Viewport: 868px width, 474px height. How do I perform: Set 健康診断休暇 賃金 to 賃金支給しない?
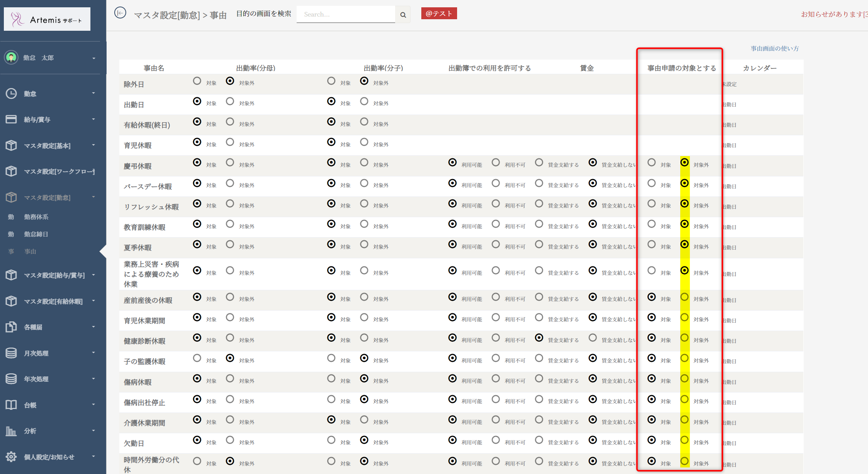(x=593, y=338)
